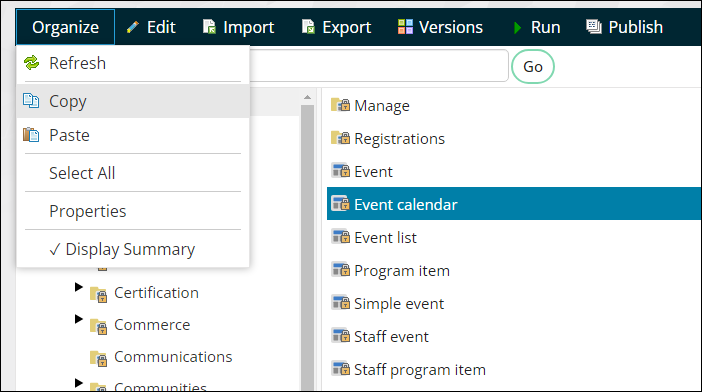This screenshot has height=392, width=702.
Task: Click the Program item content icon
Action: (x=340, y=269)
